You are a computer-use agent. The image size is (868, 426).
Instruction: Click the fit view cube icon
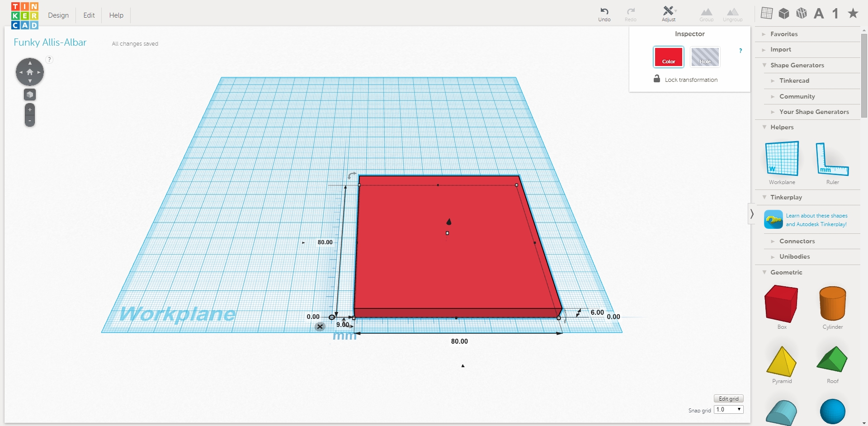coord(30,95)
